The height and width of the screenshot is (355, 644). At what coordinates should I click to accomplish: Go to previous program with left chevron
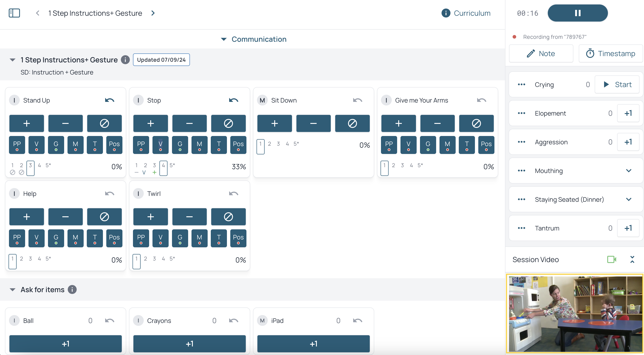click(38, 13)
